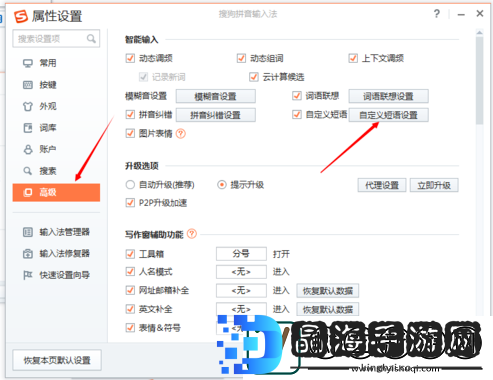
Task: Click the 自定义短语设置 button
Action: [x=388, y=115]
